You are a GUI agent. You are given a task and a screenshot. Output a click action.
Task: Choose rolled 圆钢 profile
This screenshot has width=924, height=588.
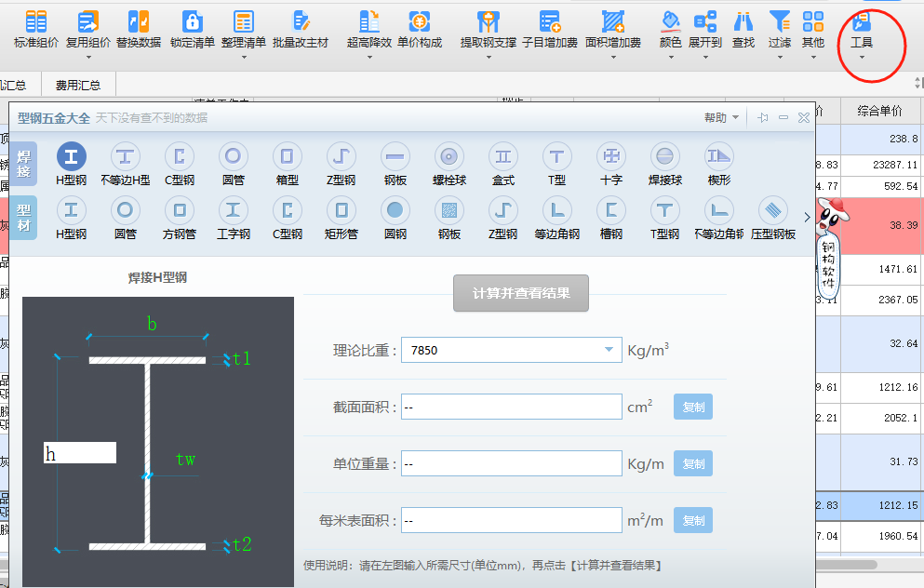tap(395, 218)
